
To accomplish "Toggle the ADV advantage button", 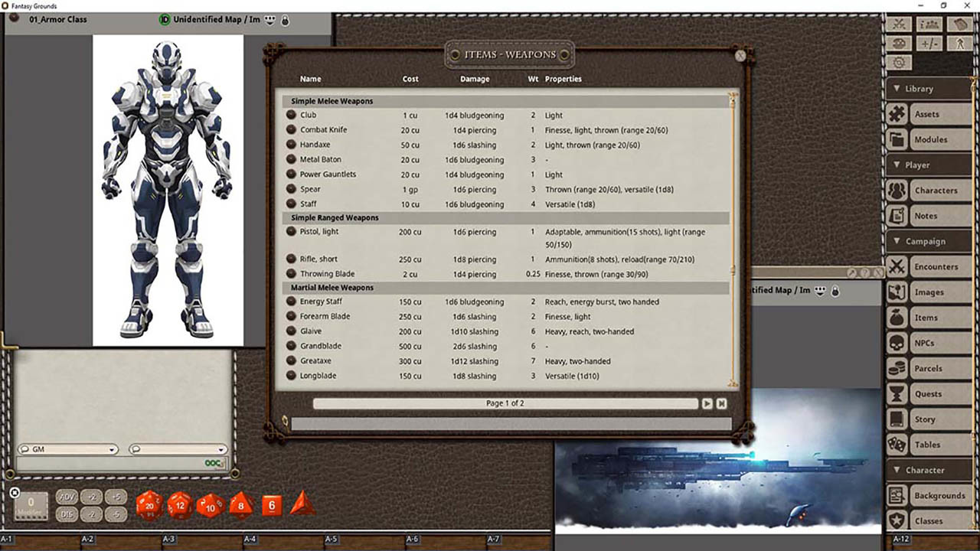I will (x=67, y=497).
